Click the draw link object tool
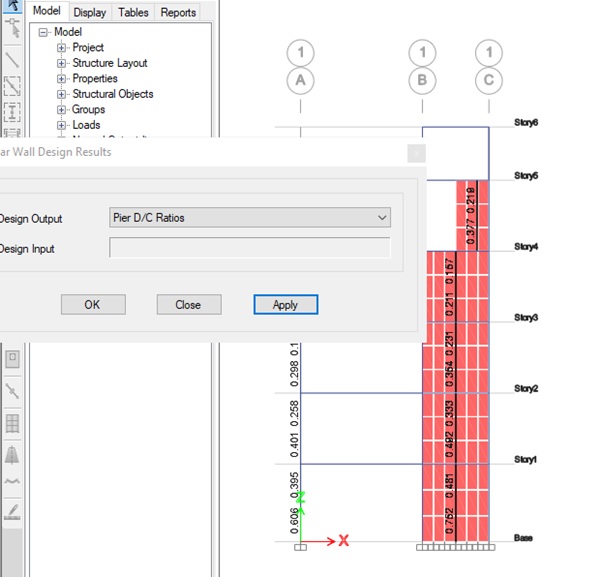Viewport: 602px width, 577px height. [12, 390]
